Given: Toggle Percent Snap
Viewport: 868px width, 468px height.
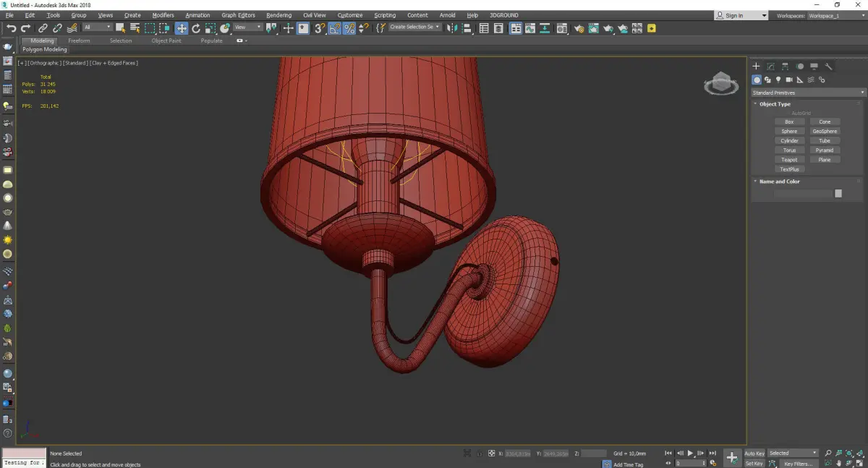Looking at the screenshot, I should (349, 28).
